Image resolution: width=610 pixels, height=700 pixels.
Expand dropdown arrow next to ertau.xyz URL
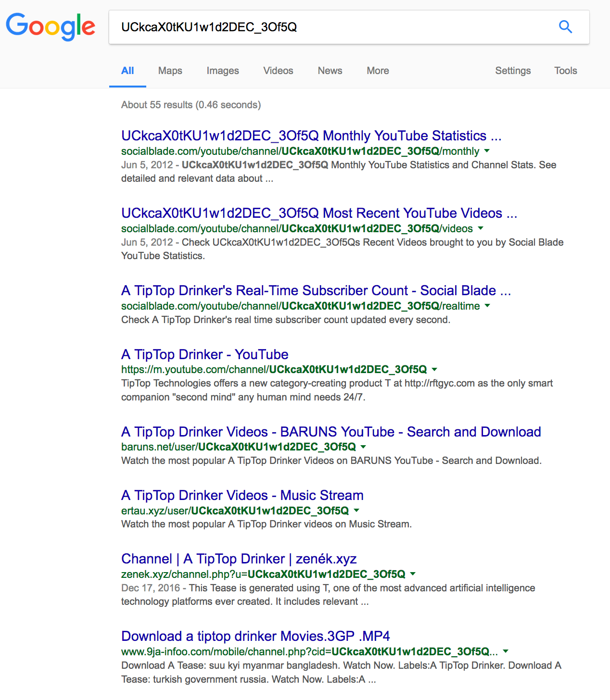pyautogui.click(x=356, y=511)
